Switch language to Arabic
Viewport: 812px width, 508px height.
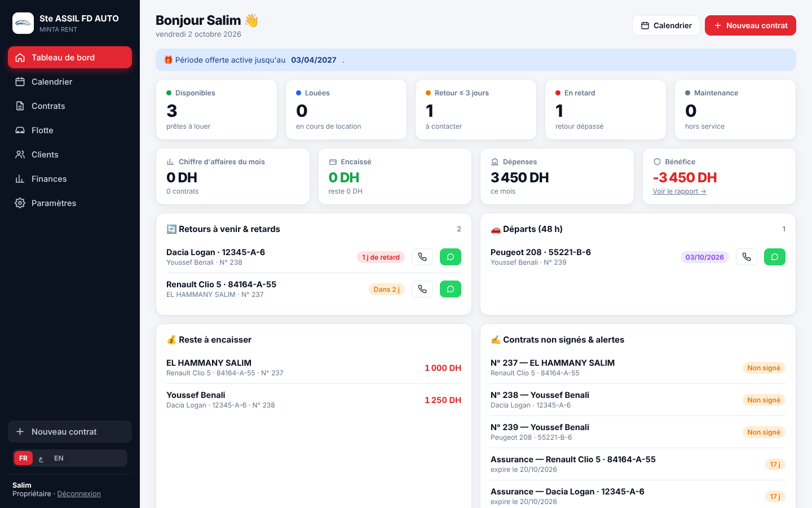click(41, 458)
